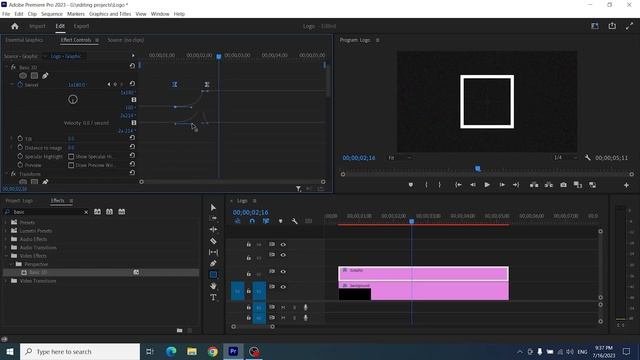Image resolution: width=640 pixels, height=360 pixels.
Task: Click the 32-bit Color effects filter icon
Action: (x=109, y=212)
